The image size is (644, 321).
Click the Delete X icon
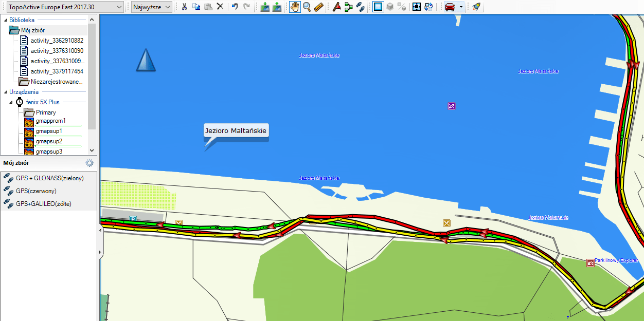coord(220,7)
